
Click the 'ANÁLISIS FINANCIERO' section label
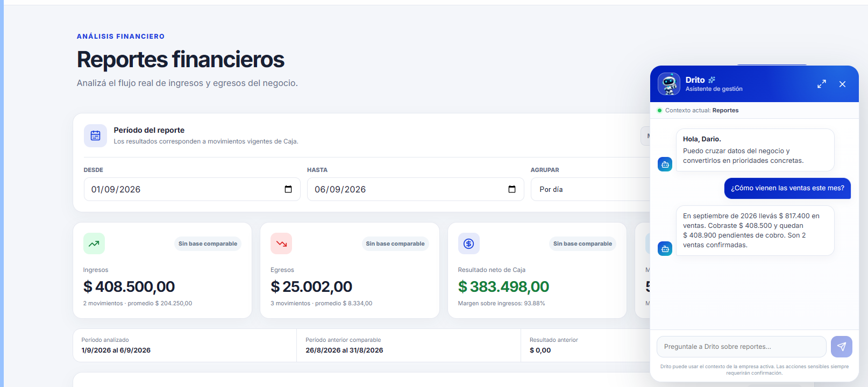point(120,37)
